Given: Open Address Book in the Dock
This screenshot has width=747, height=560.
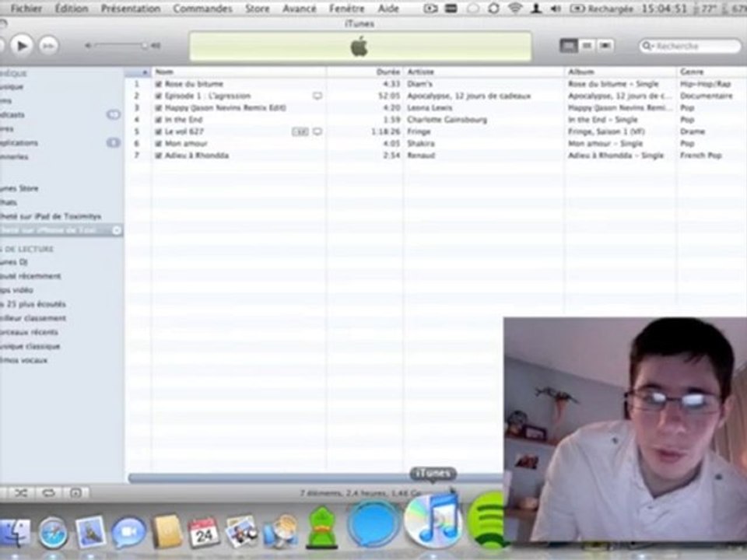Looking at the screenshot, I should click(x=167, y=531).
